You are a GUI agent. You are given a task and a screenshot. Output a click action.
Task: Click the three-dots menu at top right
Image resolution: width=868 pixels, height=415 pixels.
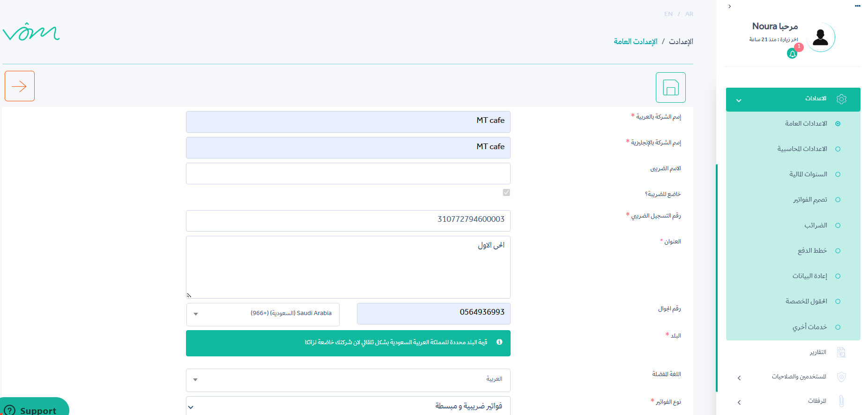(857, 6)
